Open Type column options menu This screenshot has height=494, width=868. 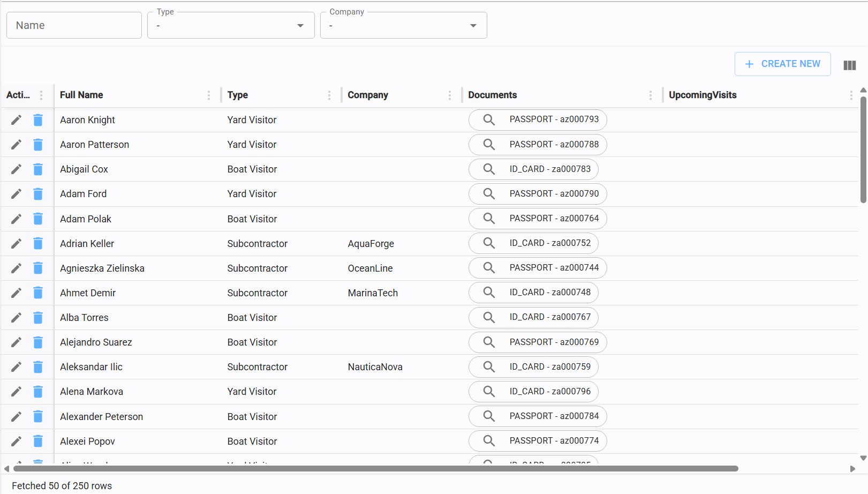pos(329,95)
